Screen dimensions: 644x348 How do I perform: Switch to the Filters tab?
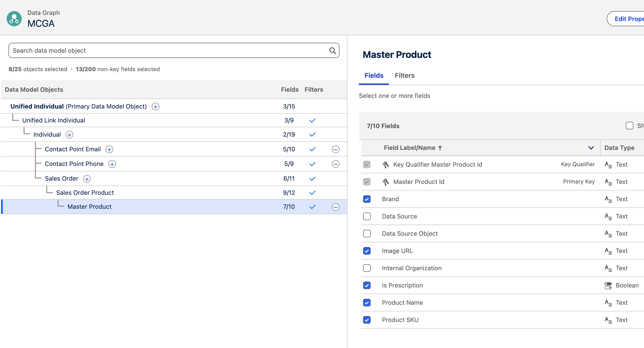tap(404, 75)
